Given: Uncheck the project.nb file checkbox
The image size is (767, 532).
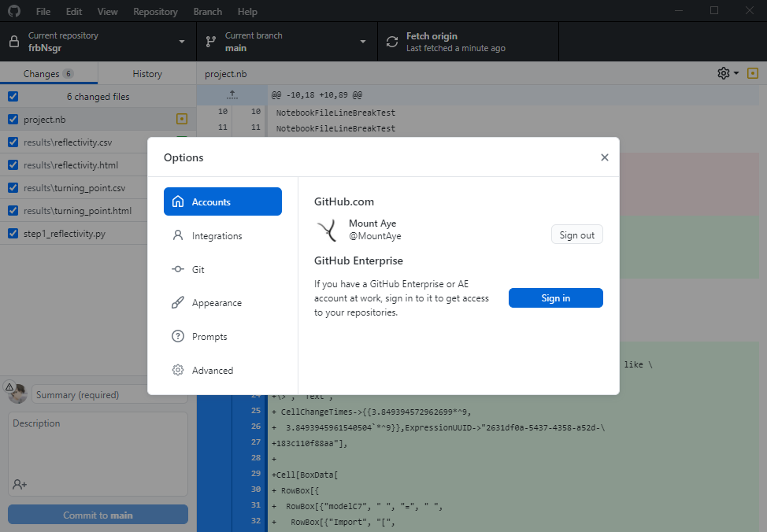Looking at the screenshot, I should tap(13, 120).
